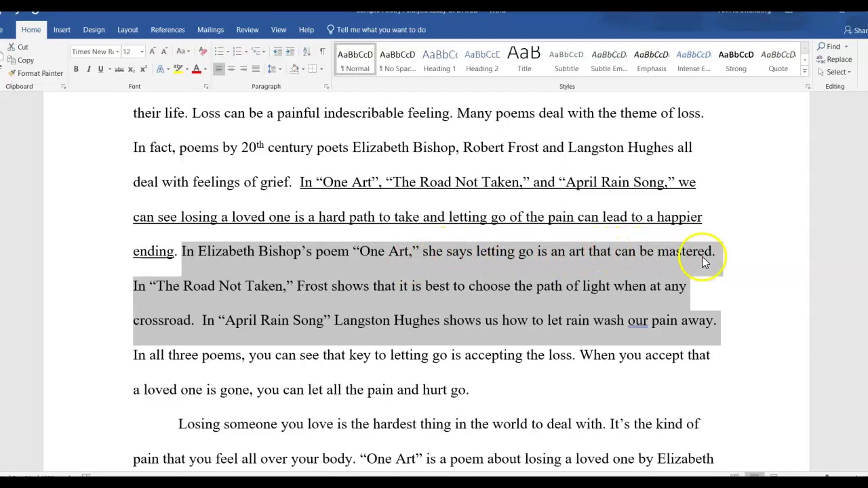868x488 pixels.
Task: Switch to the Review tab
Action: [247, 30]
